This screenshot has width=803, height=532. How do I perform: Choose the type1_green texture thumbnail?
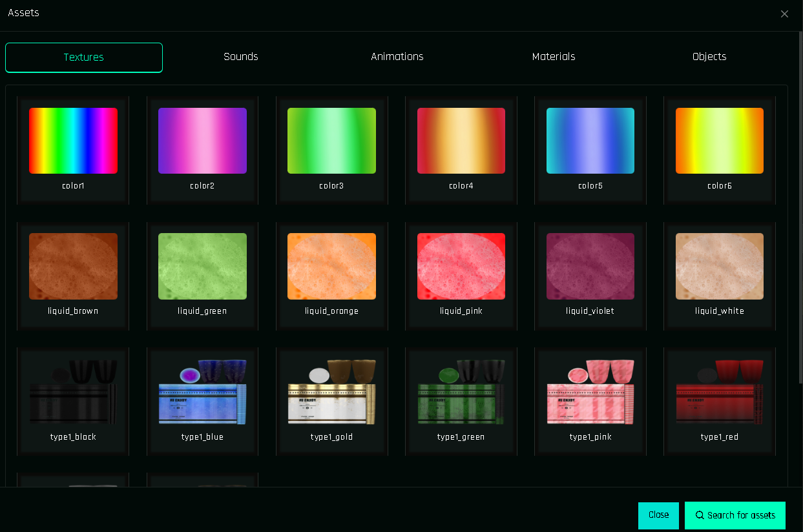coord(461,392)
